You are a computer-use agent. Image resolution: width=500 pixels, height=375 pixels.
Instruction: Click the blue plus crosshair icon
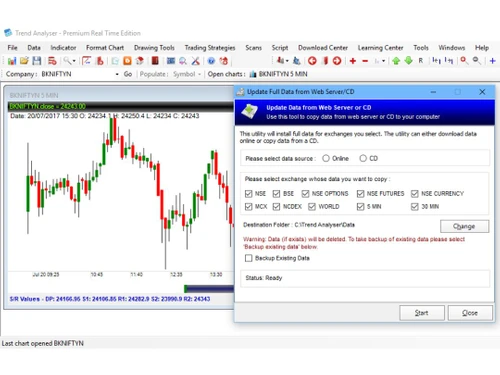coord(493,61)
